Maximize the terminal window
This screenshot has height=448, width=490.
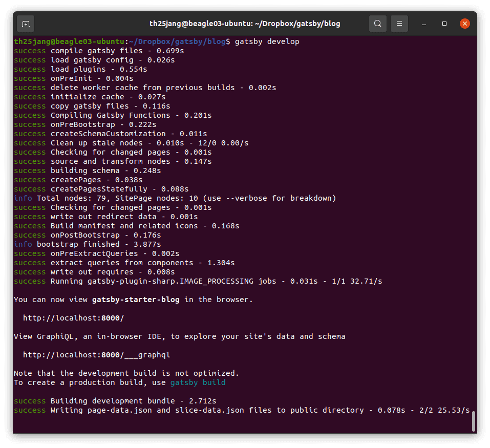pyautogui.click(x=444, y=24)
